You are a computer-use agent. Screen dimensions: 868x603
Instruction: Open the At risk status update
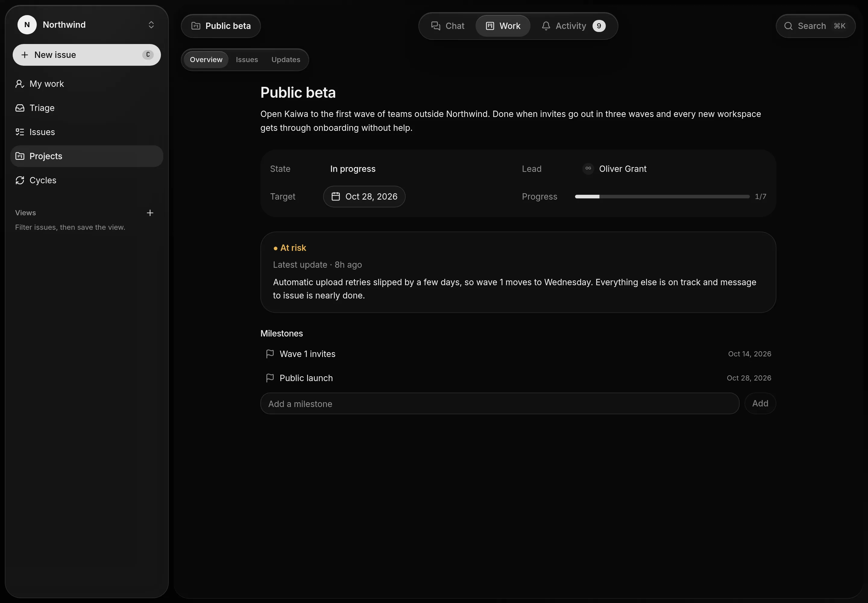[518, 273]
